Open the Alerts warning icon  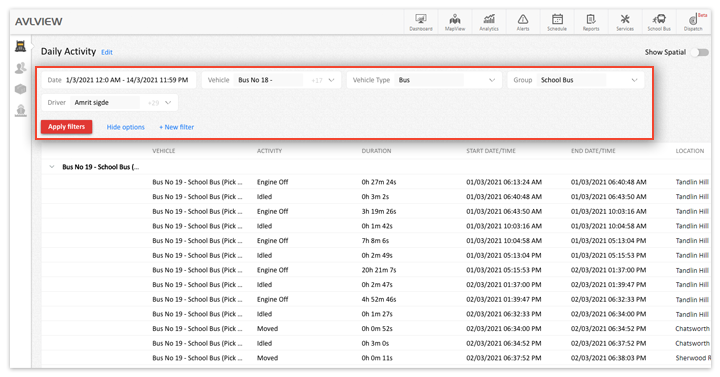point(523,22)
